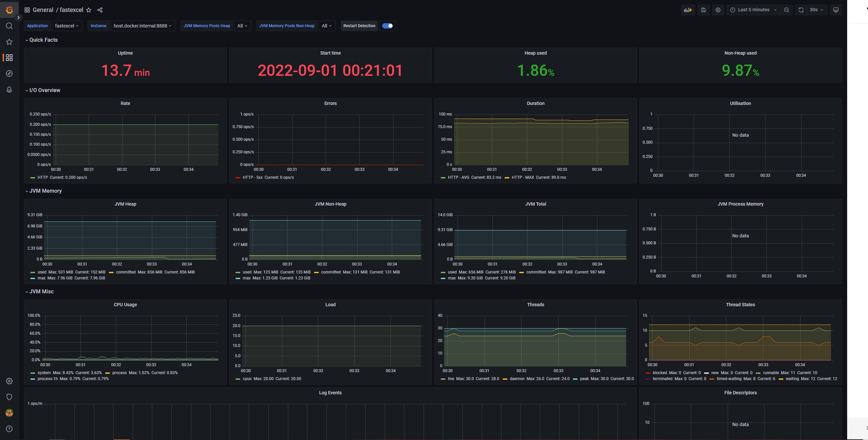Viewport: 868px width, 440px height.
Task: Toggle the Restart Detection switch
Action: click(387, 25)
